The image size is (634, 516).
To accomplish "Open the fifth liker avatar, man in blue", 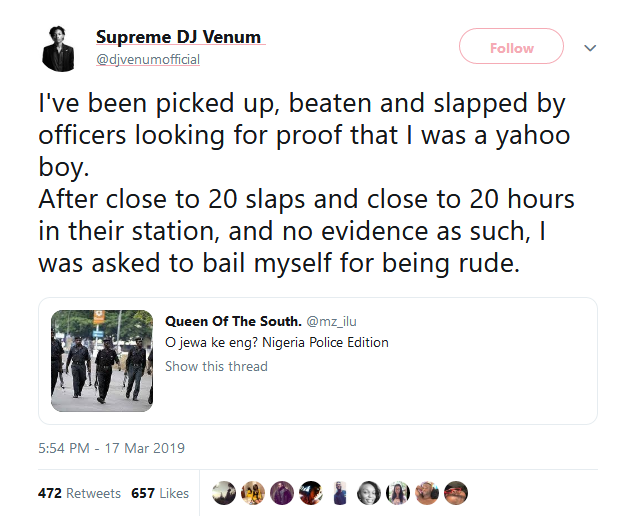I will pyautogui.click(x=340, y=493).
